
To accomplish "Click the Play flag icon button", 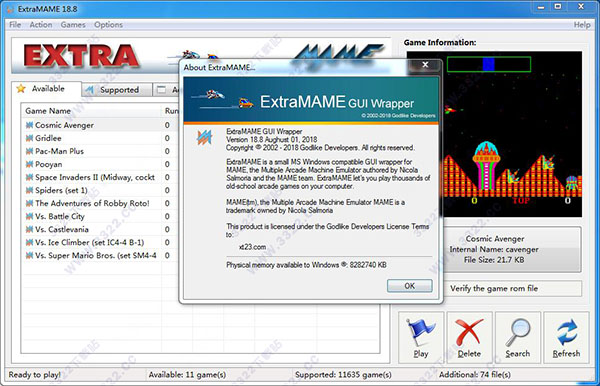I will [x=421, y=337].
